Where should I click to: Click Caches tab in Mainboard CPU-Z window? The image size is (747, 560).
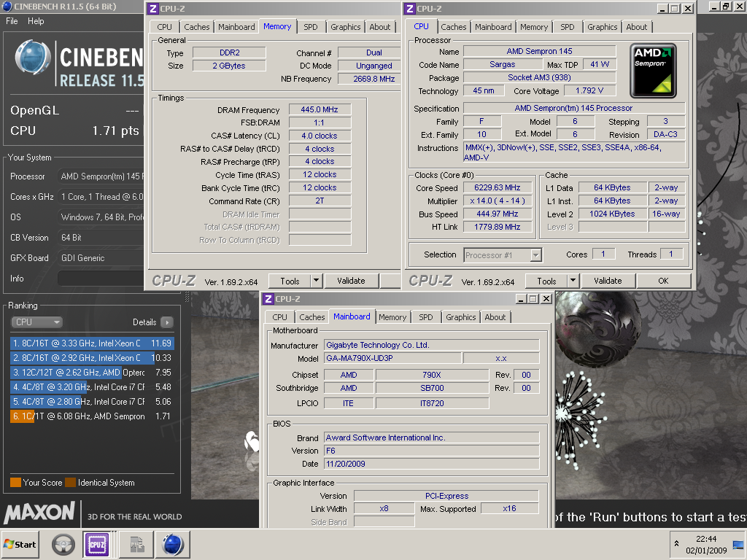click(x=312, y=317)
